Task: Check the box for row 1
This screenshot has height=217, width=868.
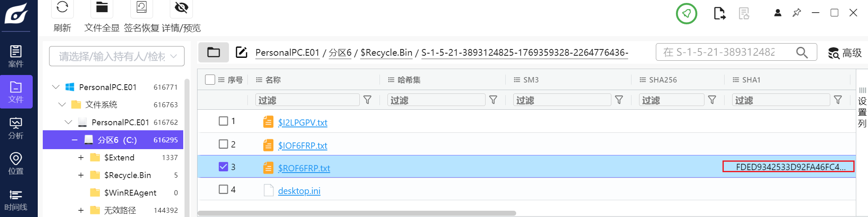Action: [x=223, y=121]
